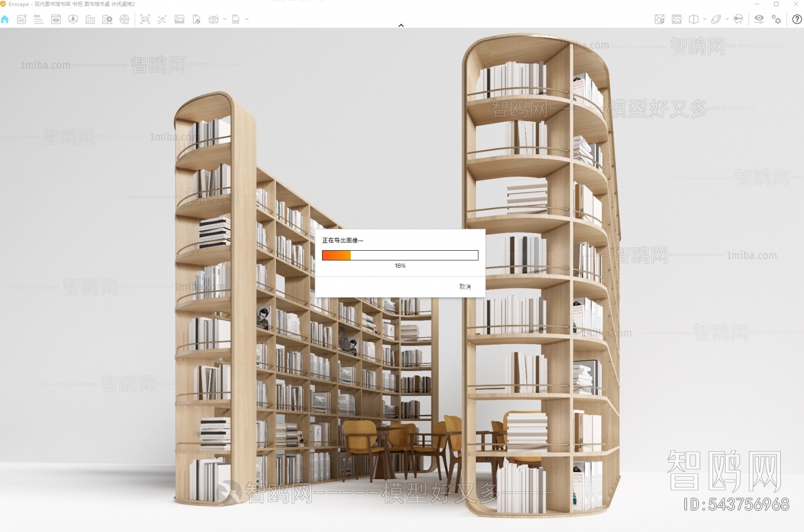Open the 360 panorama export tool
Viewport: 804px width, 532px height.
coord(213,20)
